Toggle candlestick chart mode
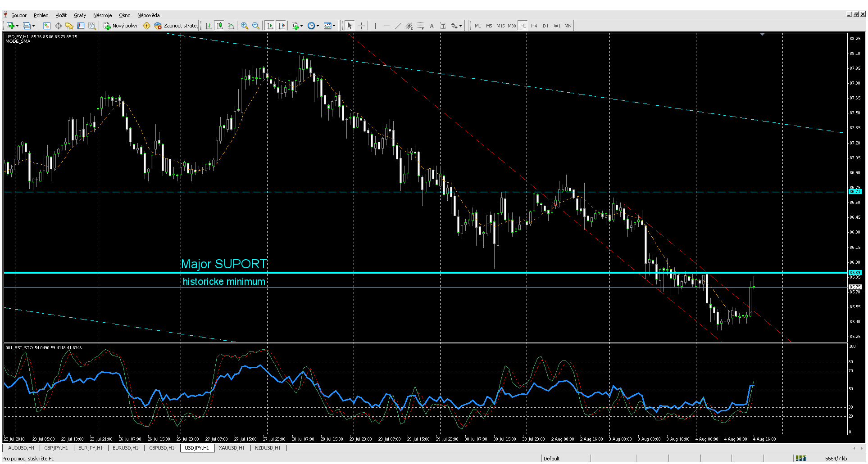The width and height of the screenshot is (868, 464). tap(220, 26)
